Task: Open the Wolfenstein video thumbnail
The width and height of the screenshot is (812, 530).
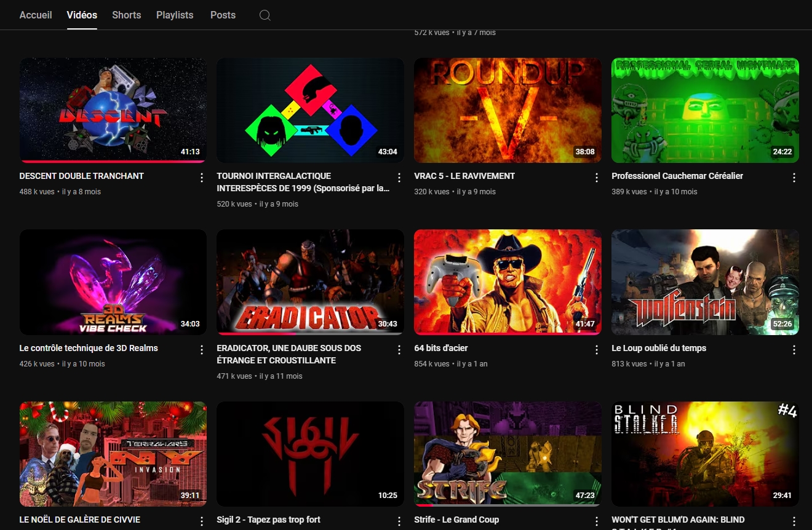Action: click(705, 282)
